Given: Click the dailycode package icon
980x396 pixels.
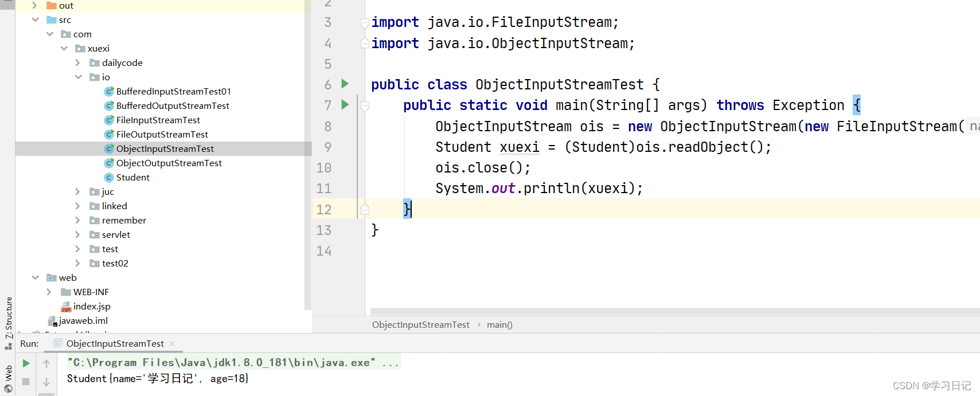Looking at the screenshot, I should pos(95,62).
